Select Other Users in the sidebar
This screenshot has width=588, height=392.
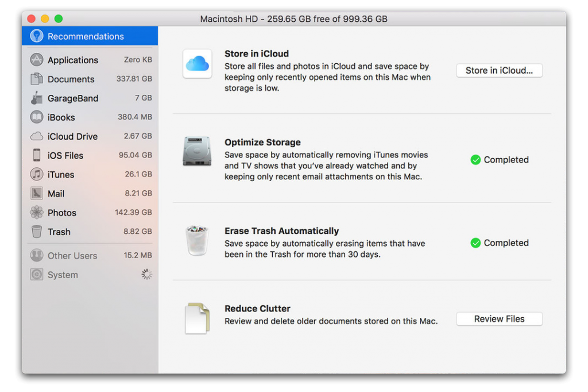click(x=90, y=255)
